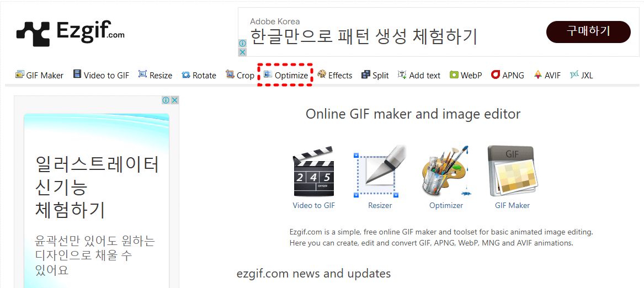Open the Optimize menu label
The image size is (644, 288).
pos(291,76)
